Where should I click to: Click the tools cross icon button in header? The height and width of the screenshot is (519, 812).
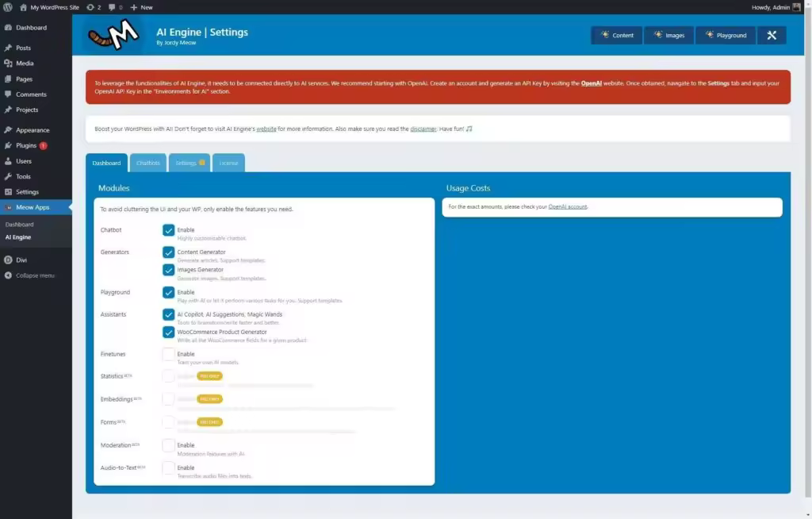pos(772,35)
